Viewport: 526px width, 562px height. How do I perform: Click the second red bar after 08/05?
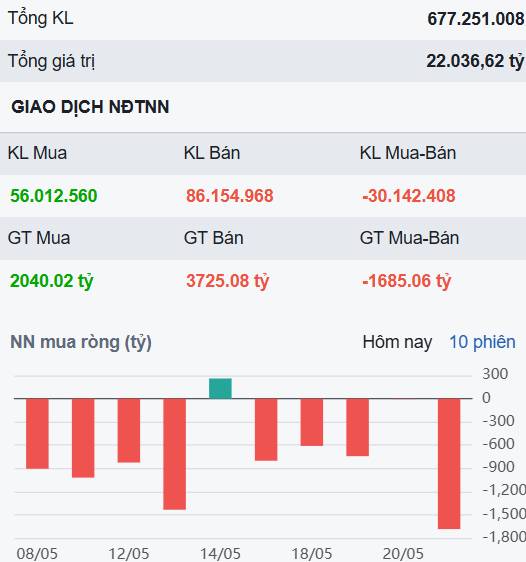pos(83,438)
